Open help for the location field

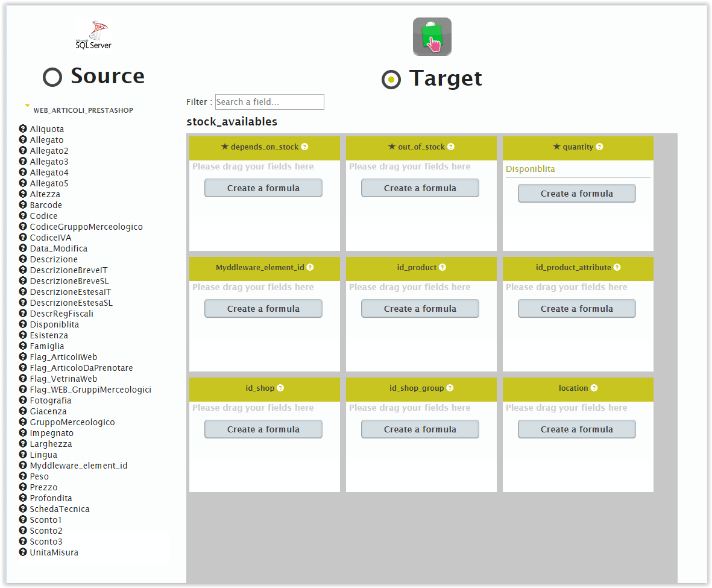594,388
